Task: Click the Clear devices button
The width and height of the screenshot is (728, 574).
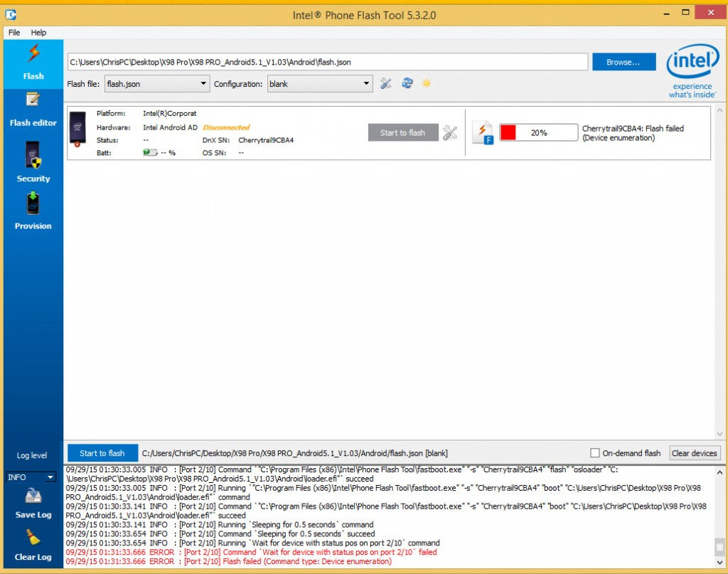Action: coord(695,453)
